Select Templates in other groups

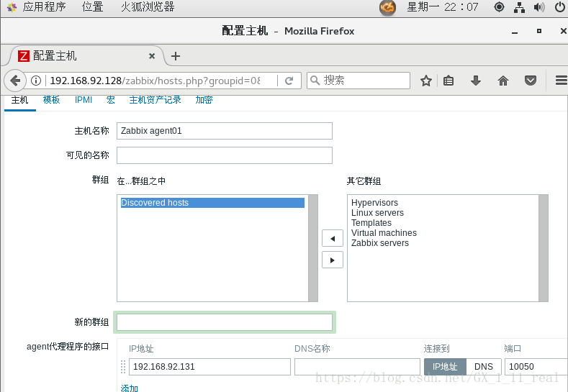pyautogui.click(x=371, y=223)
